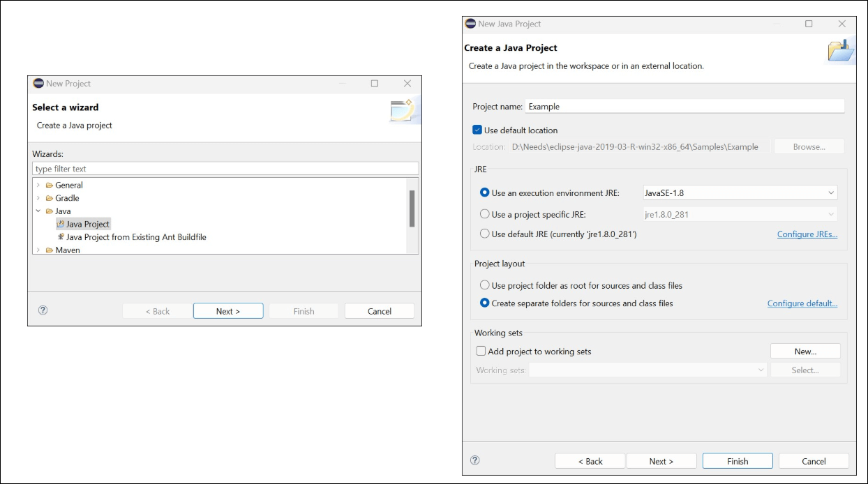
Task: Click the Java Project wizard icon
Action: click(x=61, y=224)
